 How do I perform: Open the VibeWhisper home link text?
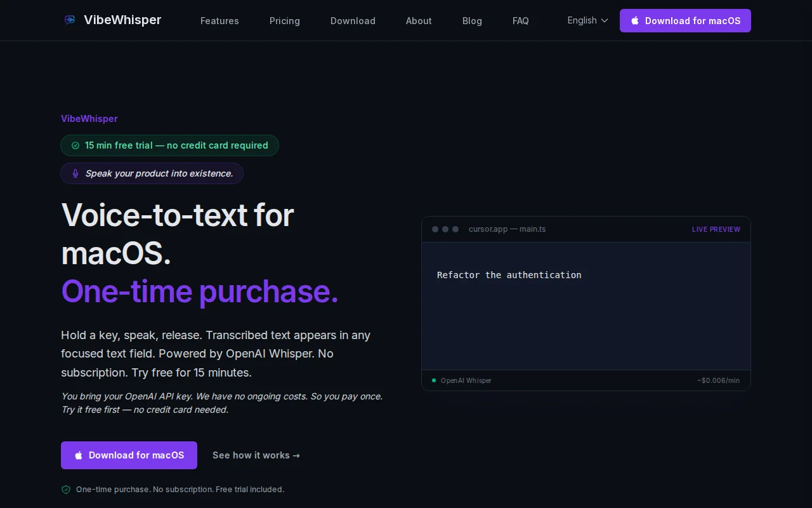point(122,20)
